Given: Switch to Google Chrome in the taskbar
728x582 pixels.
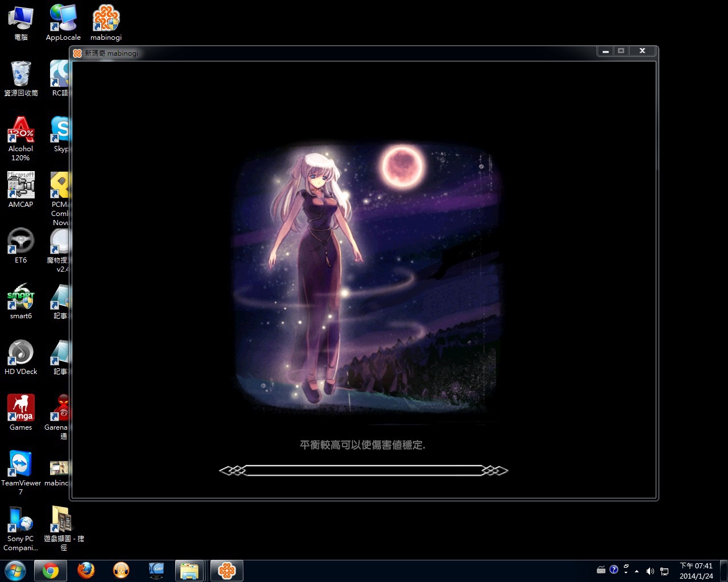Looking at the screenshot, I should (x=50, y=570).
